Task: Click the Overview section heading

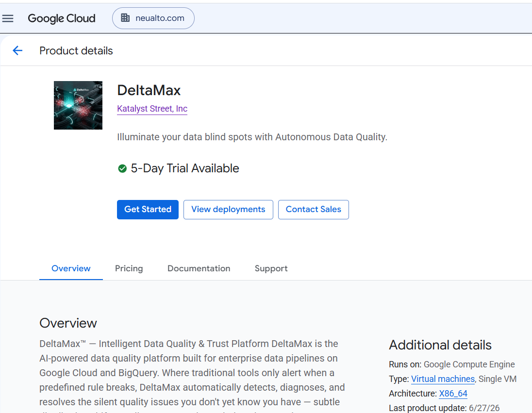Action: click(68, 323)
